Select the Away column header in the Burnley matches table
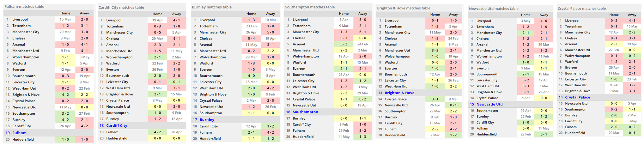This screenshot has height=145, width=644. point(270,14)
